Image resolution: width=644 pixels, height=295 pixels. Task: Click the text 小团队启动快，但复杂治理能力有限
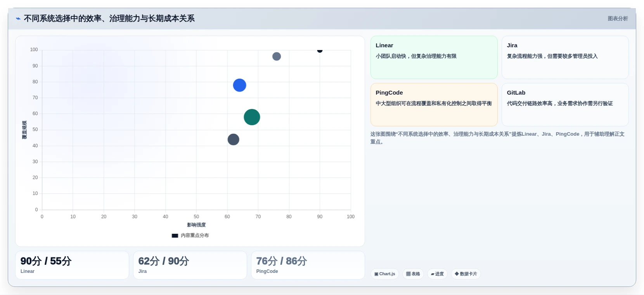[x=416, y=56]
